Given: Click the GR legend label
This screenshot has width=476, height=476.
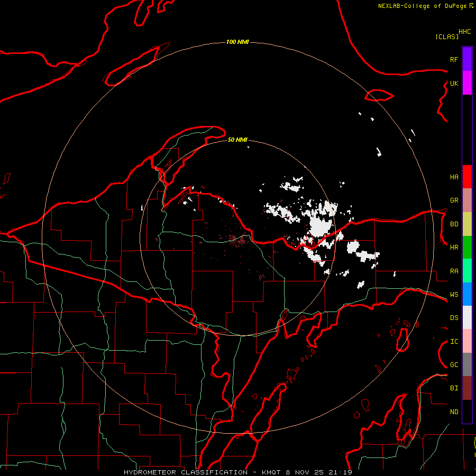Looking at the screenshot, I should pos(454,200).
